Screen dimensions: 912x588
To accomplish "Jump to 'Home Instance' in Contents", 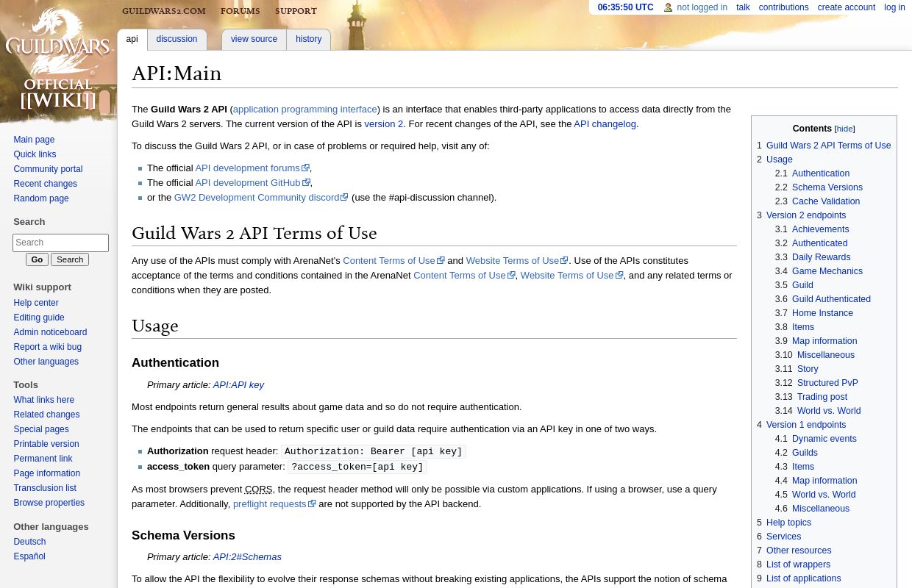I will tap(822, 313).
